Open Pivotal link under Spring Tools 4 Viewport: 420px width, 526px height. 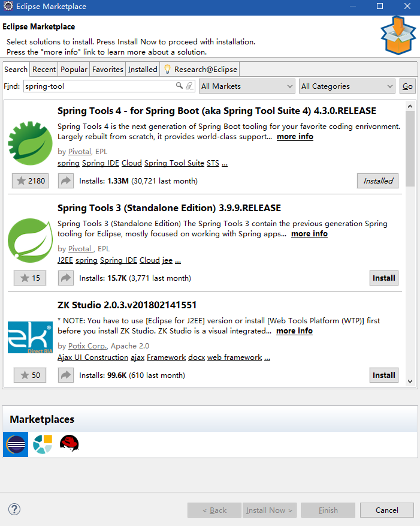(80, 152)
